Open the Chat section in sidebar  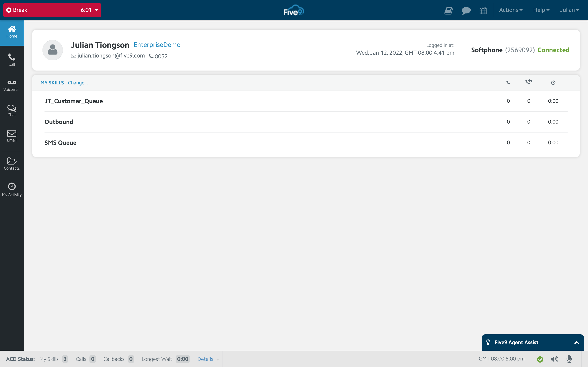tap(12, 111)
